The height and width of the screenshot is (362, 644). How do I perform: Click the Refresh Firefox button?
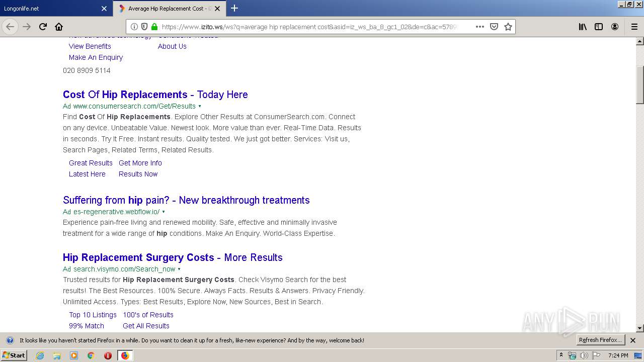[600, 340]
